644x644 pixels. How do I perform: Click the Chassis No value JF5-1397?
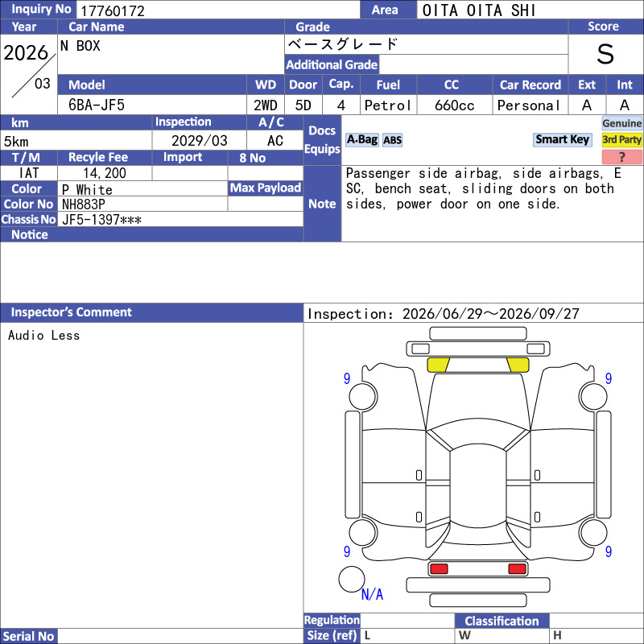102,220
